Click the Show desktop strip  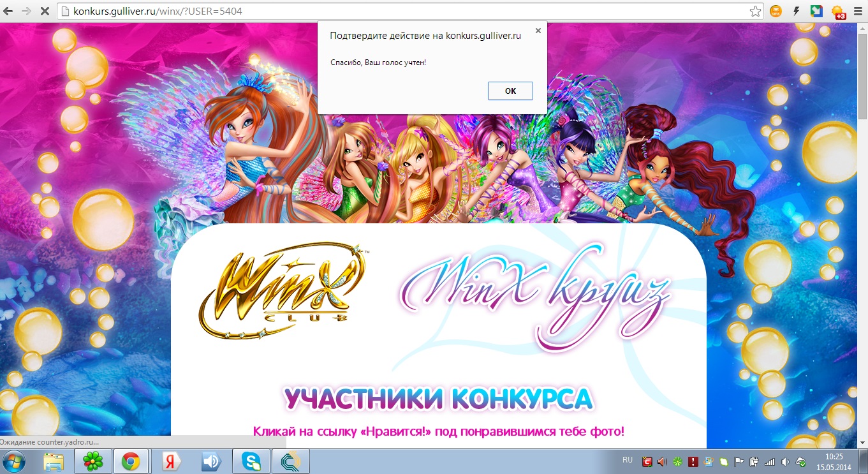point(863,461)
